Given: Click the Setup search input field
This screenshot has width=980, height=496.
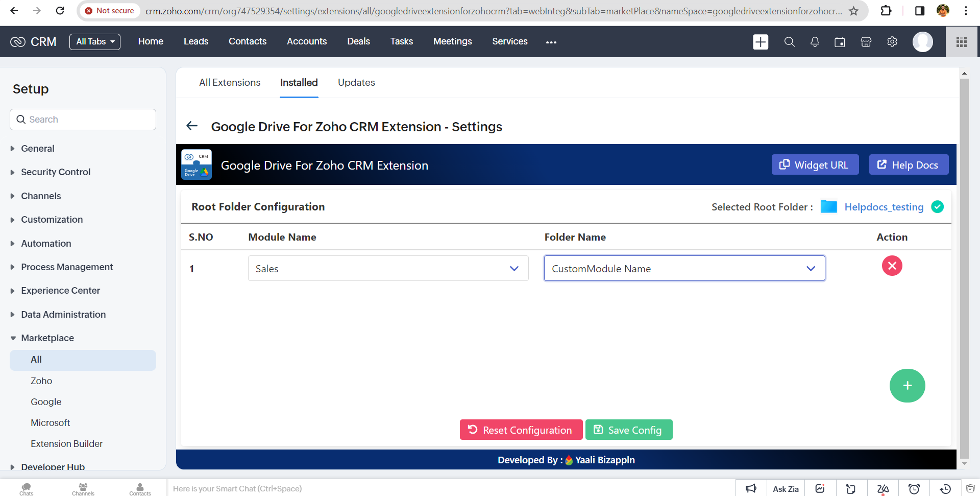Looking at the screenshot, I should tap(83, 120).
